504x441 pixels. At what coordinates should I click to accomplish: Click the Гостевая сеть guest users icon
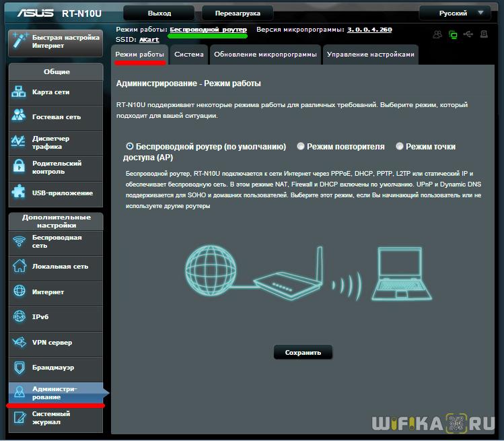[x=19, y=115]
